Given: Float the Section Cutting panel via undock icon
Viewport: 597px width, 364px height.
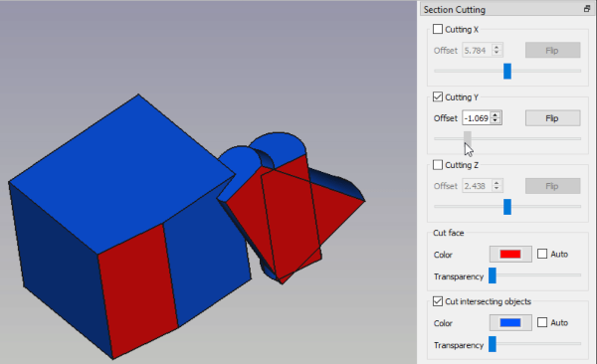Looking at the screenshot, I should [x=587, y=9].
